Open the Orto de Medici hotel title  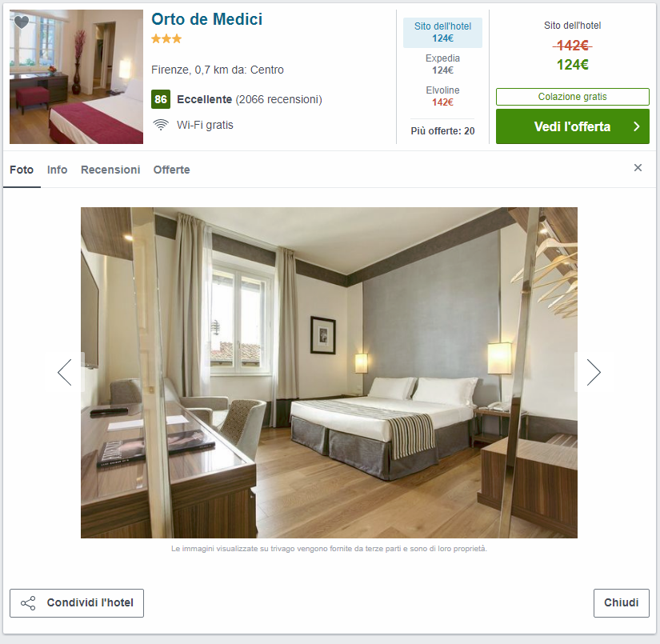206,19
